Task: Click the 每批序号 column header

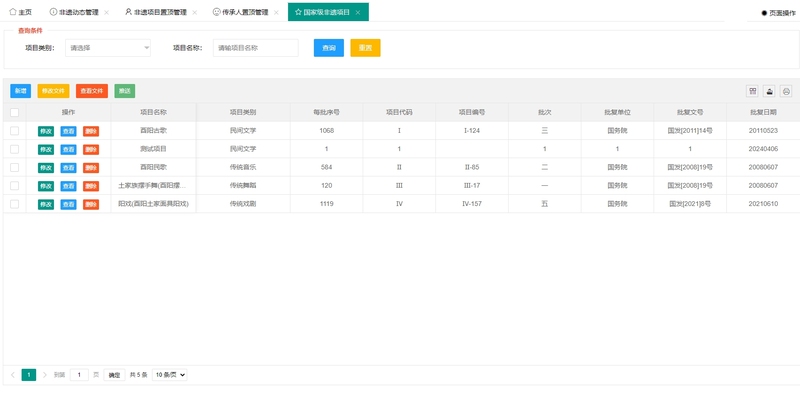Action: tap(327, 112)
